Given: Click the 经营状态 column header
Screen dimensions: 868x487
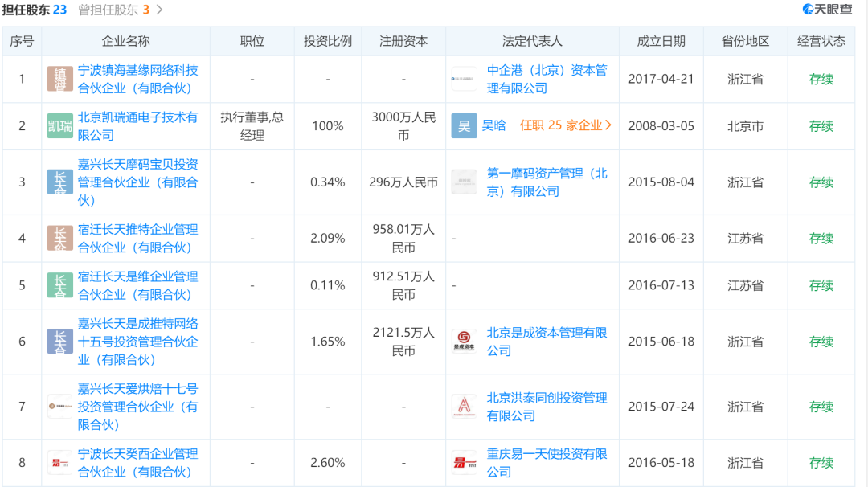Looking at the screenshot, I should (821, 42).
